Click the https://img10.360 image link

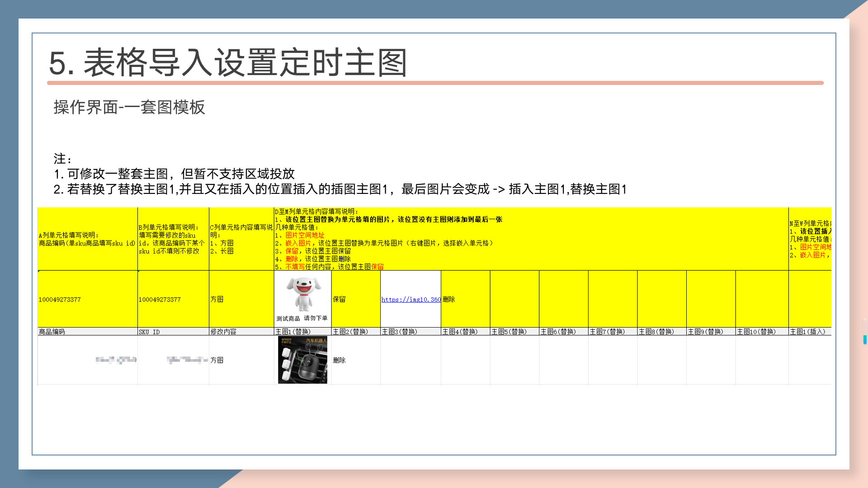pos(410,300)
